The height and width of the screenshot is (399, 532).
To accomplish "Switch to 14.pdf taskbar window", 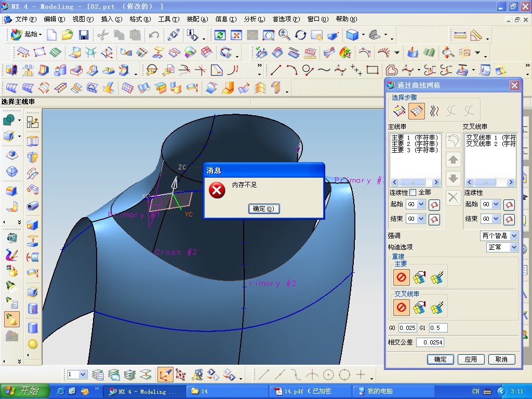I will tap(311, 392).
